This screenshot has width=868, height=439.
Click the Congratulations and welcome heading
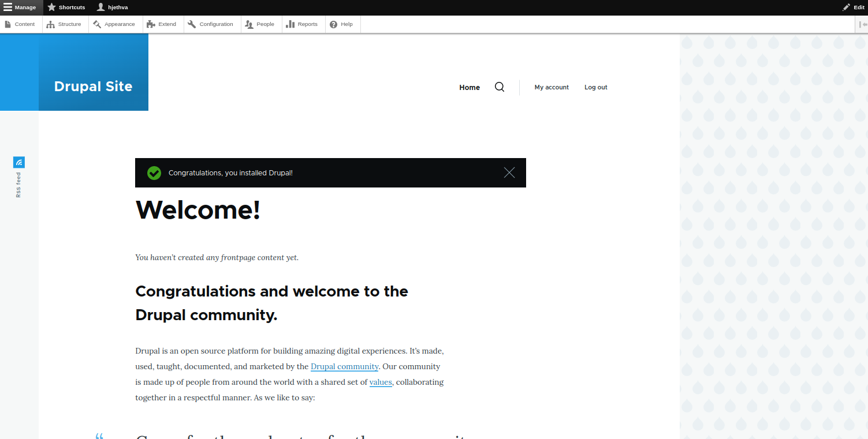271,303
